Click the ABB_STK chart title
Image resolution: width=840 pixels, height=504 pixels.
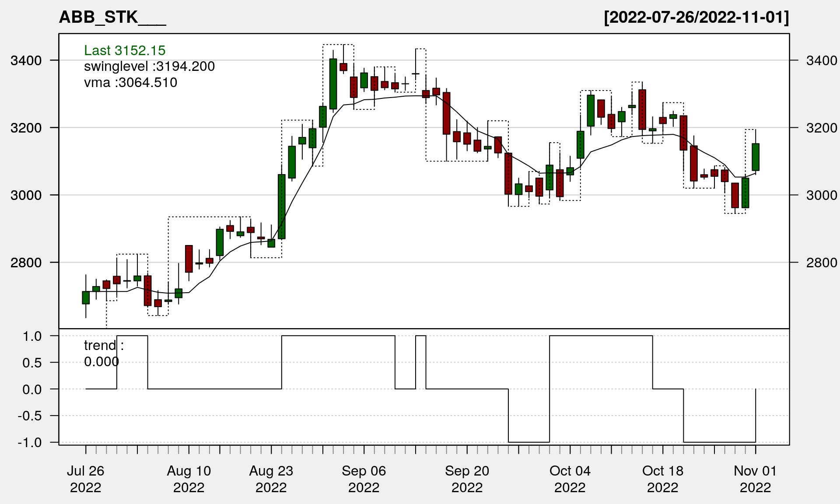pyautogui.click(x=112, y=17)
